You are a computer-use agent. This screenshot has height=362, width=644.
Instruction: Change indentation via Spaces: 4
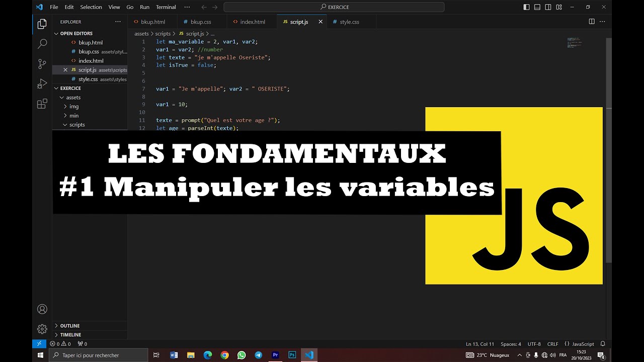coord(511,344)
